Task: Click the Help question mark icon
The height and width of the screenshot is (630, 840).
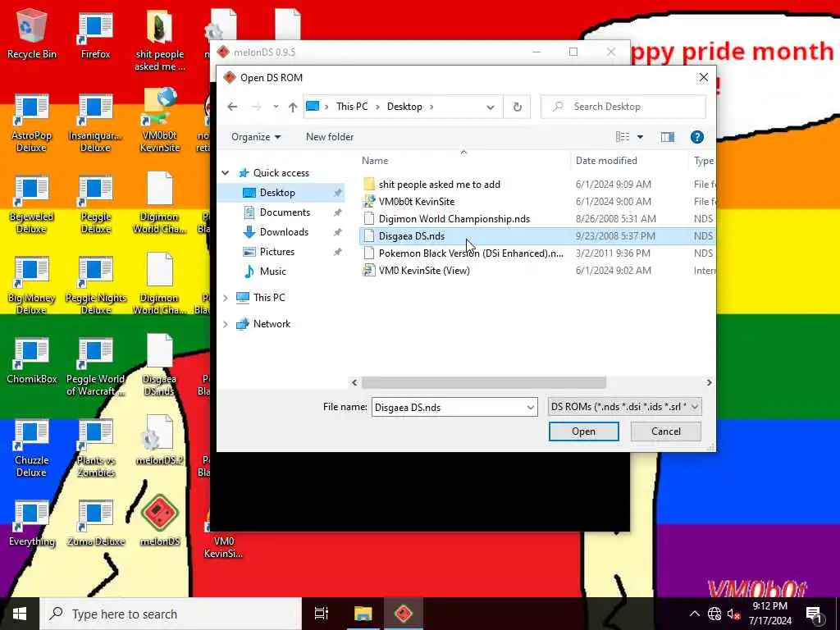Action: point(696,137)
